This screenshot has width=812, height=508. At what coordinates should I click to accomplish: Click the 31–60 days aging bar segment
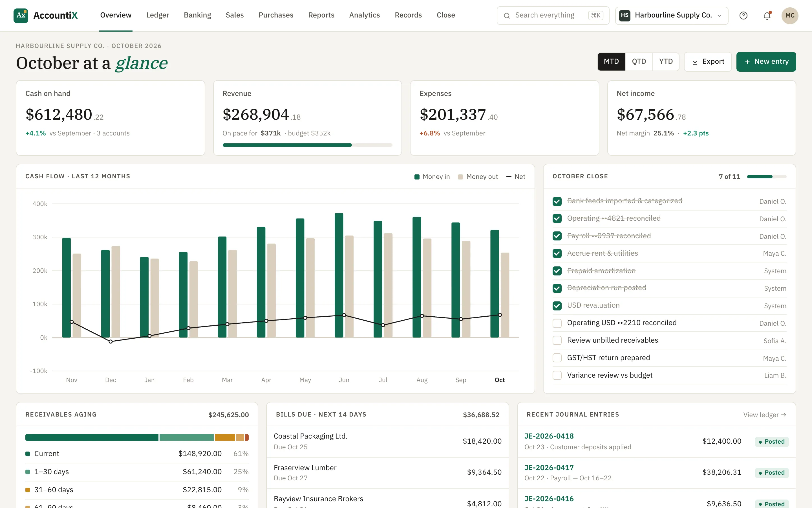[x=225, y=437]
